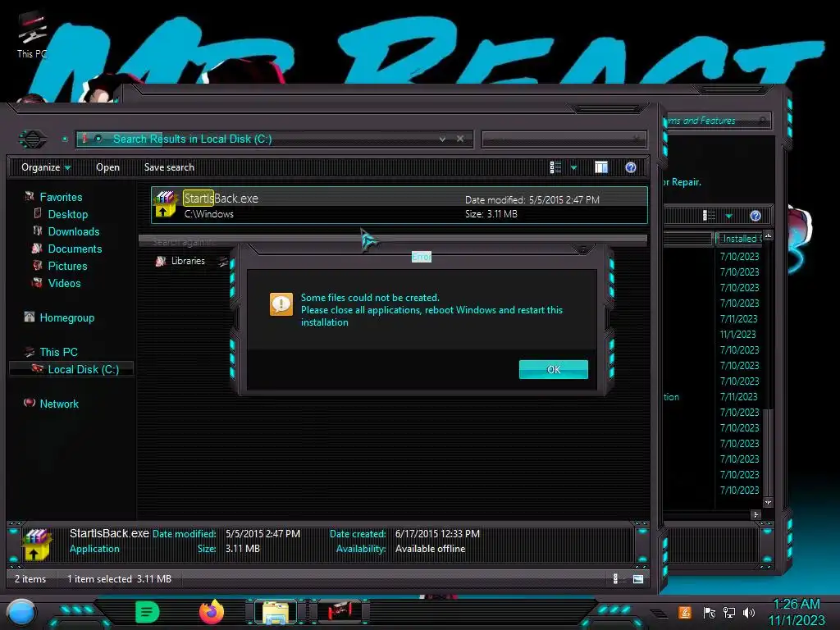This screenshot has height=630, width=840.
Task: Toggle the preview pane button
Action: click(601, 167)
